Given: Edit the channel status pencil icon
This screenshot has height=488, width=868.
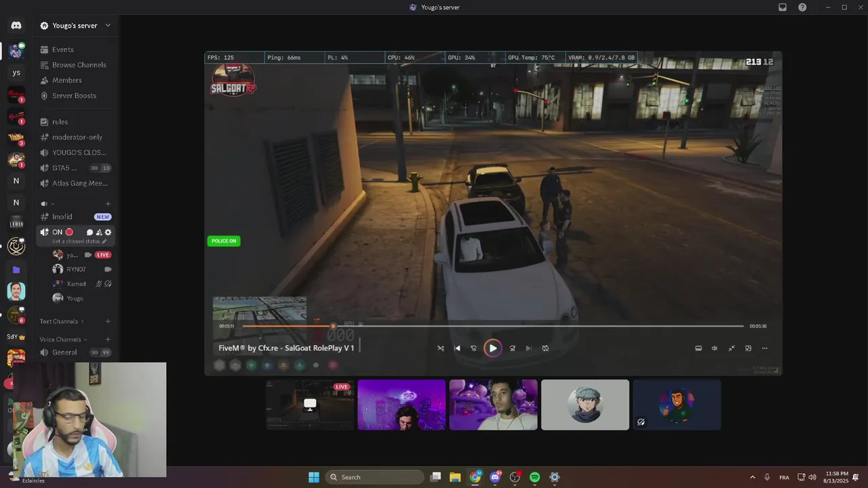Looking at the screenshot, I should point(104,241).
